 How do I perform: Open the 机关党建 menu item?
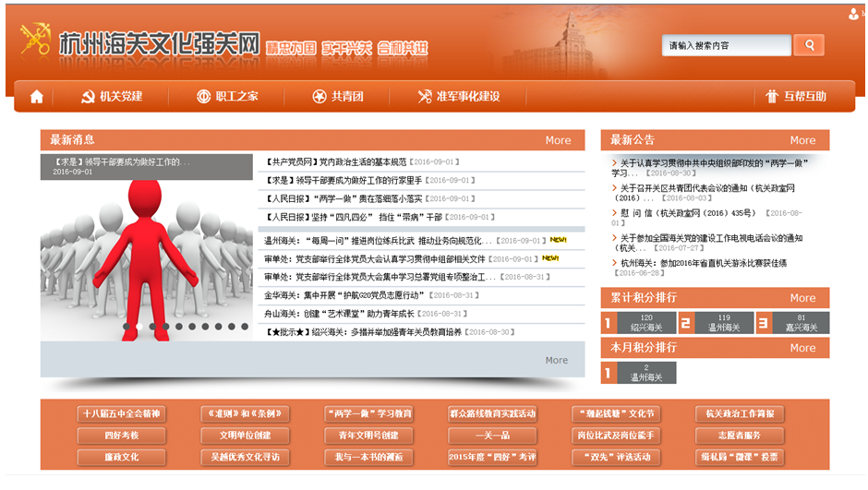[121, 97]
